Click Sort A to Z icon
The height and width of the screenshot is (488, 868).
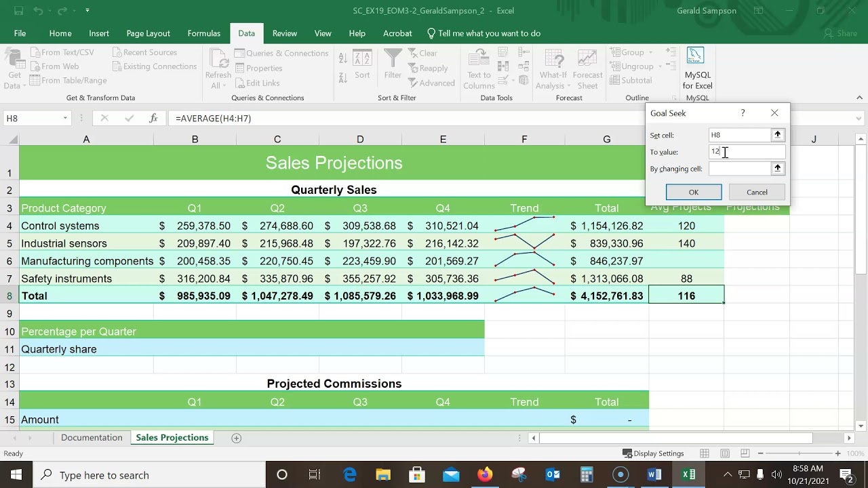pyautogui.click(x=343, y=58)
